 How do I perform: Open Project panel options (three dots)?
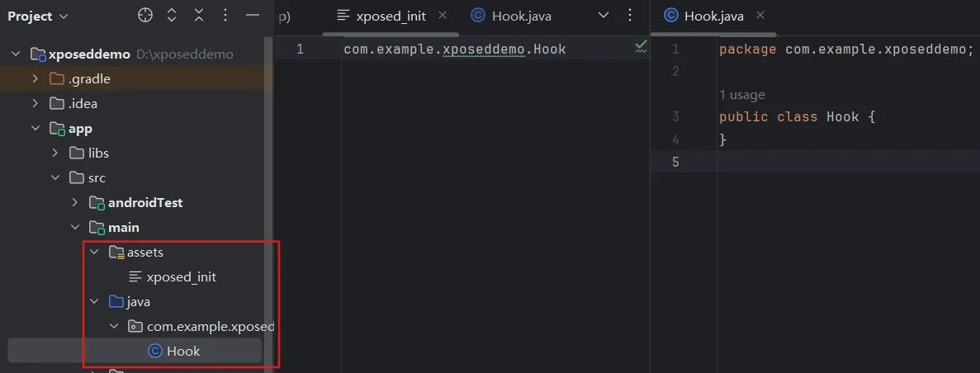click(225, 16)
